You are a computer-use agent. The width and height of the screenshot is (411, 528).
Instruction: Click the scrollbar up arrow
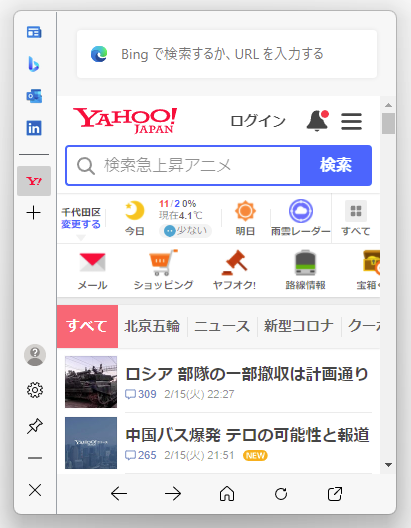point(388,105)
